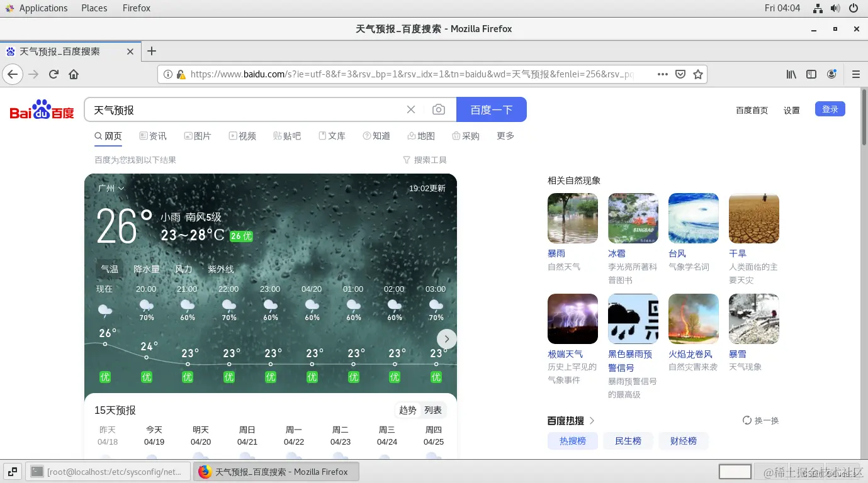The width and height of the screenshot is (868, 483).
Task: Save page to Pocket
Action: pos(680,74)
